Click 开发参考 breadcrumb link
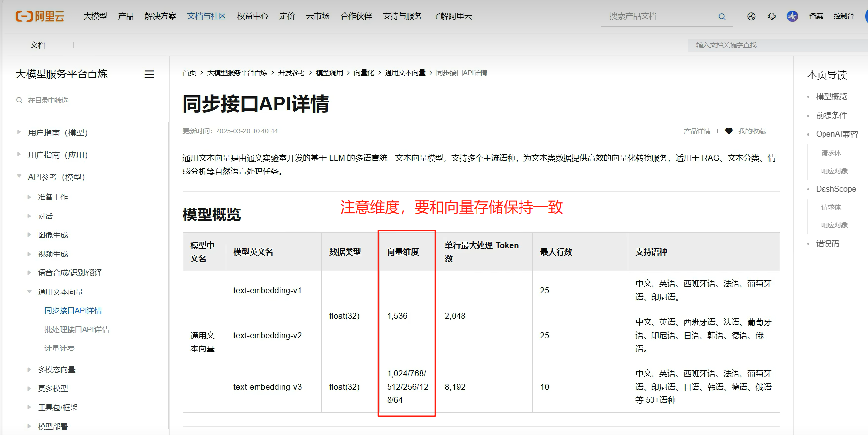 292,73
